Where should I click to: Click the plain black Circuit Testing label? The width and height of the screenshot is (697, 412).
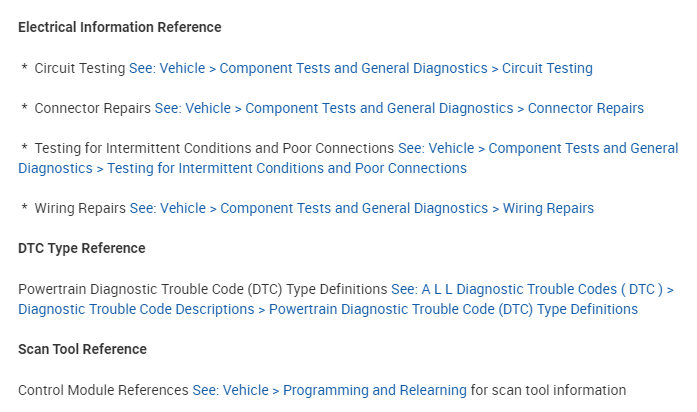tap(80, 68)
